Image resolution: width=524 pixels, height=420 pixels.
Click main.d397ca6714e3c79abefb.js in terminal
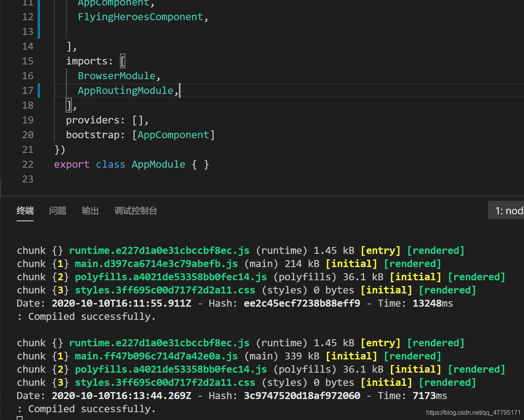pyautogui.click(x=156, y=264)
